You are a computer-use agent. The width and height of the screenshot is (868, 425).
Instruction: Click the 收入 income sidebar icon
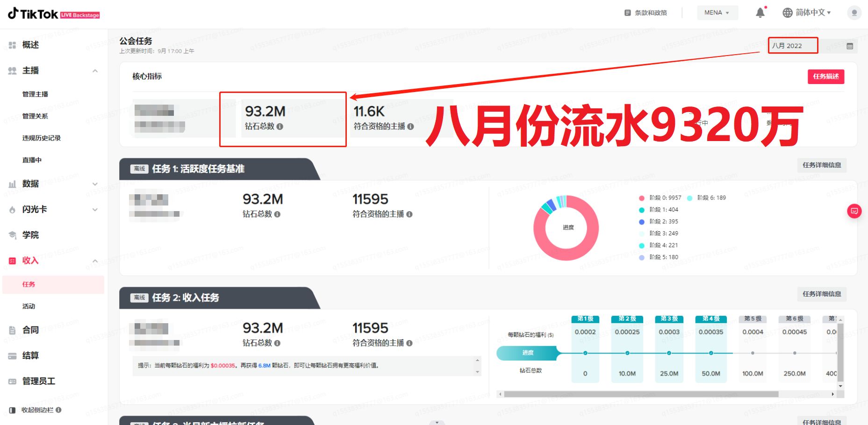coord(13,260)
